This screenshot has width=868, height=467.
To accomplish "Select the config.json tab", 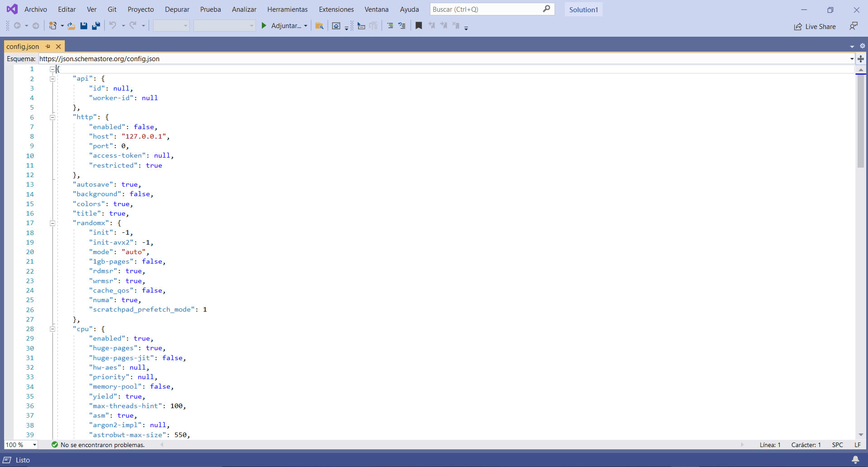I will [23, 46].
